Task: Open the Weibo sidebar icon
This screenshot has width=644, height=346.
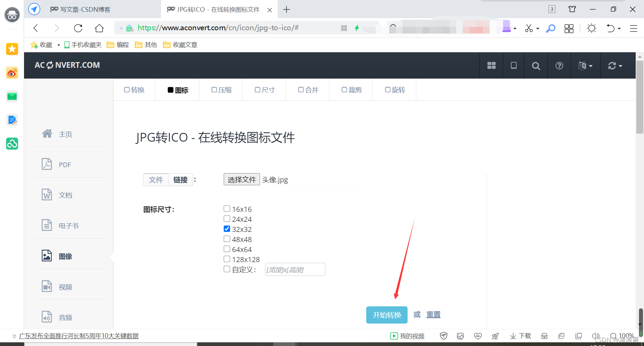Action: 12,72
